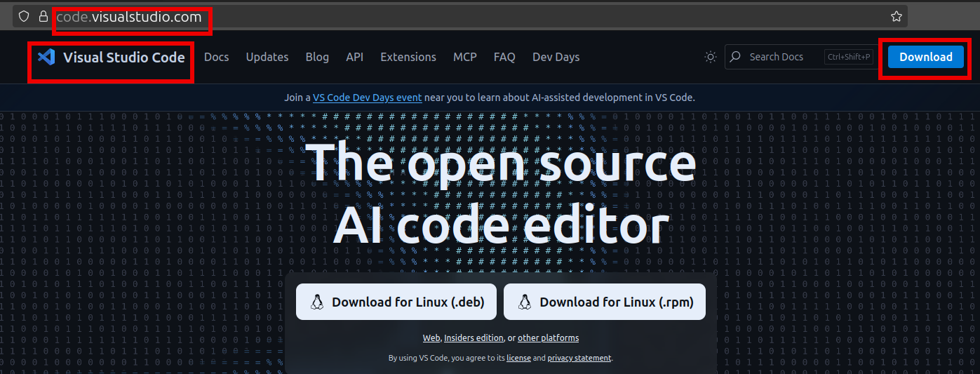Open the MCP navigation item
The image size is (980, 374).
point(464,57)
